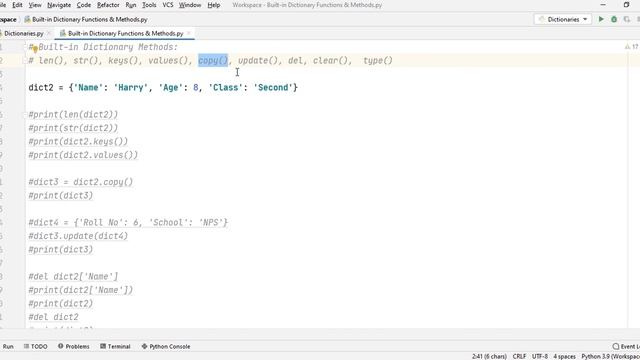Open inspection warnings indicator showing 17

coord(631,47)
